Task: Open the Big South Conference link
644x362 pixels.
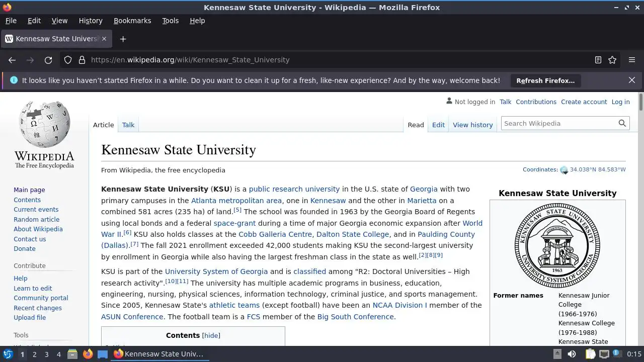Action: (x=355, y=317)
